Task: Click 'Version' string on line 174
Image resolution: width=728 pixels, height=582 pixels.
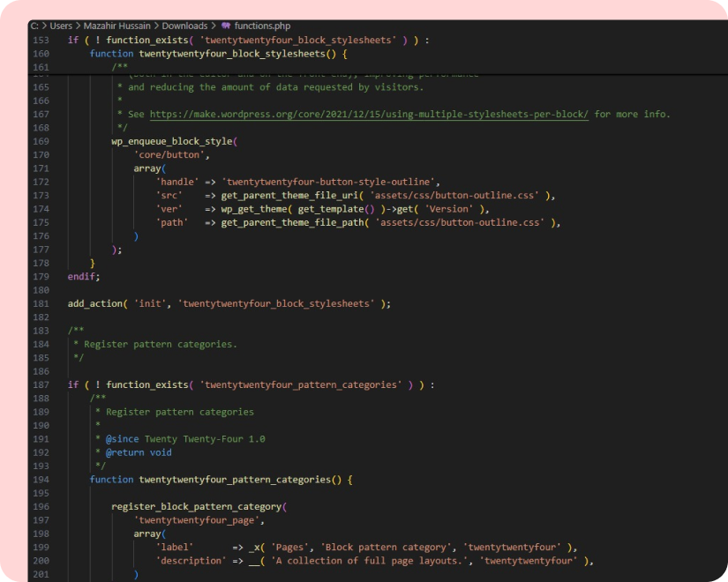Action: point(448,209)
